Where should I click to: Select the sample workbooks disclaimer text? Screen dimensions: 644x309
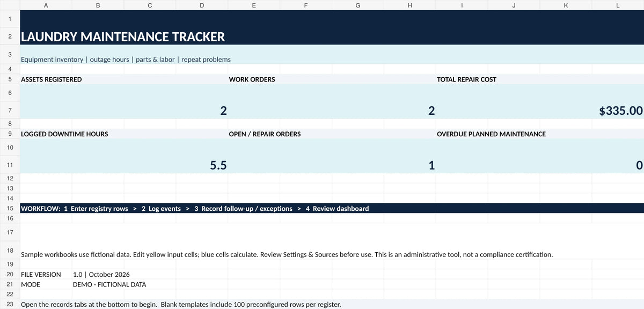click(x=287, y=254)
